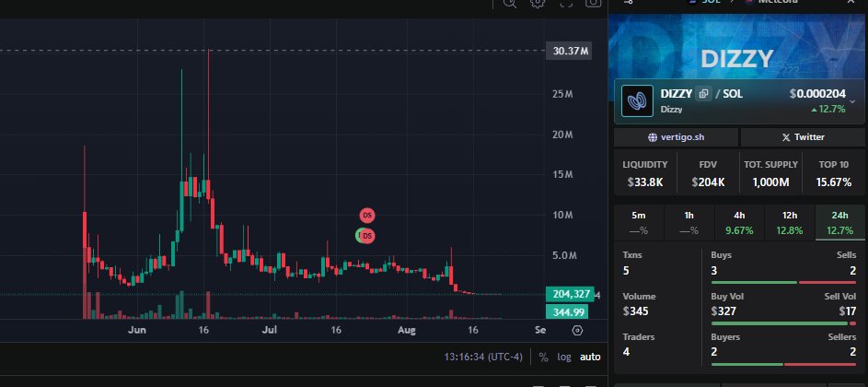Viewport: 868px width, 387px height.
Task: Click the 15M label on price axis
Action: [x=561, y=175]
